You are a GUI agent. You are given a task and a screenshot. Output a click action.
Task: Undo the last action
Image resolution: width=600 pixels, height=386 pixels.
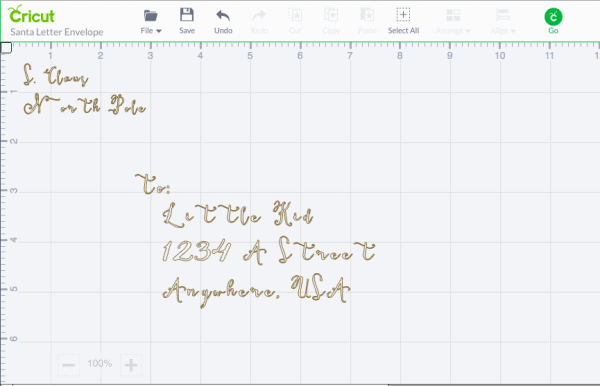coord(223,16)
